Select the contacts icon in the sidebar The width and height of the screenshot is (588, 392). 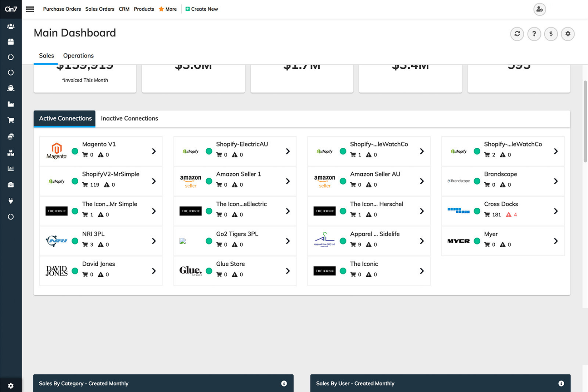11,26
